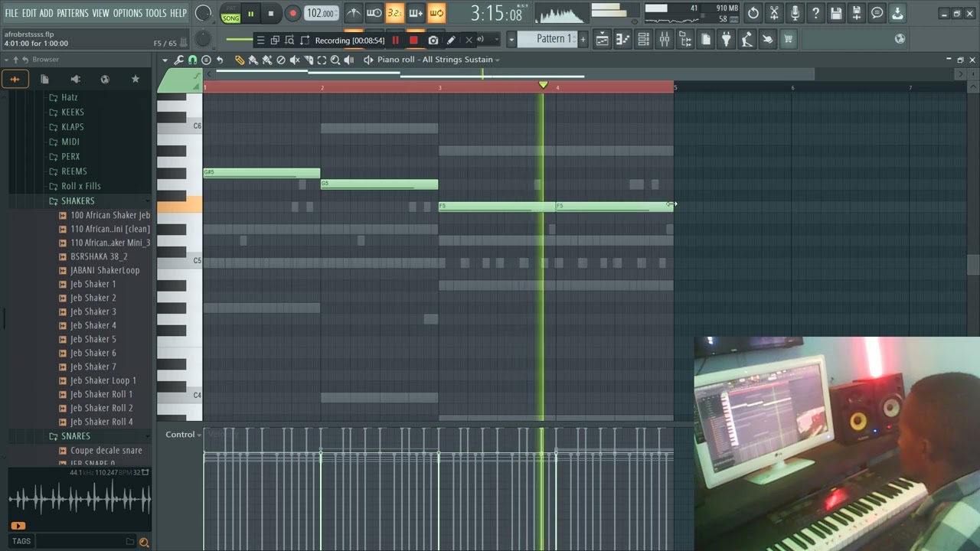Click the export download icon

(x=897, y=13)
